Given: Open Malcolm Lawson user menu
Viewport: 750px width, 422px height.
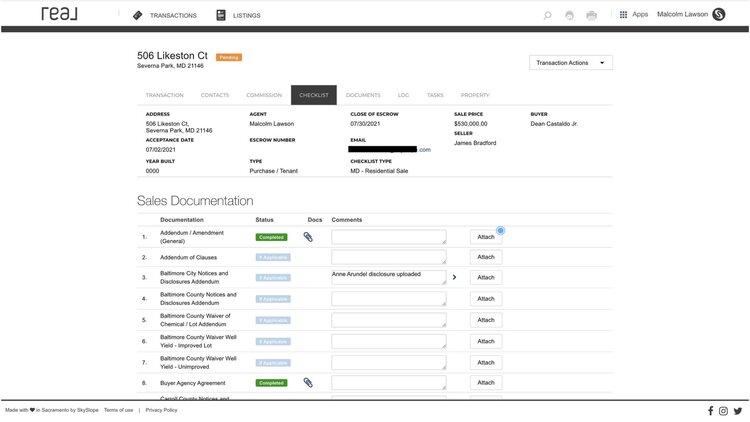Looking at the screenshot, I should tap(682, 14).
